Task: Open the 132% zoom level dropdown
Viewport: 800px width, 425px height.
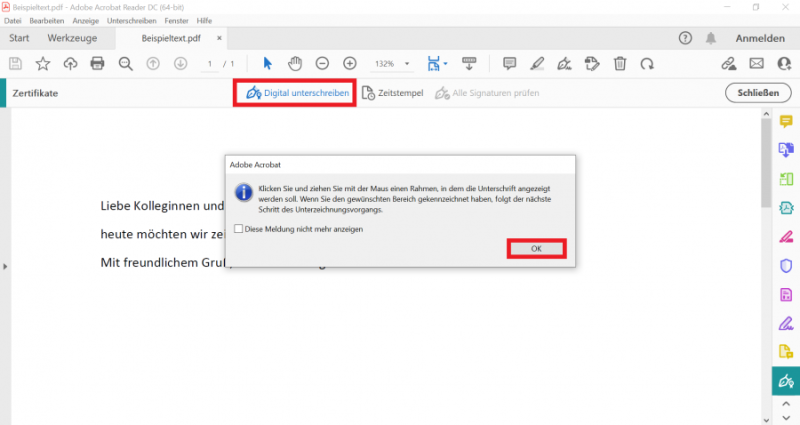Action: click(391, 64)
